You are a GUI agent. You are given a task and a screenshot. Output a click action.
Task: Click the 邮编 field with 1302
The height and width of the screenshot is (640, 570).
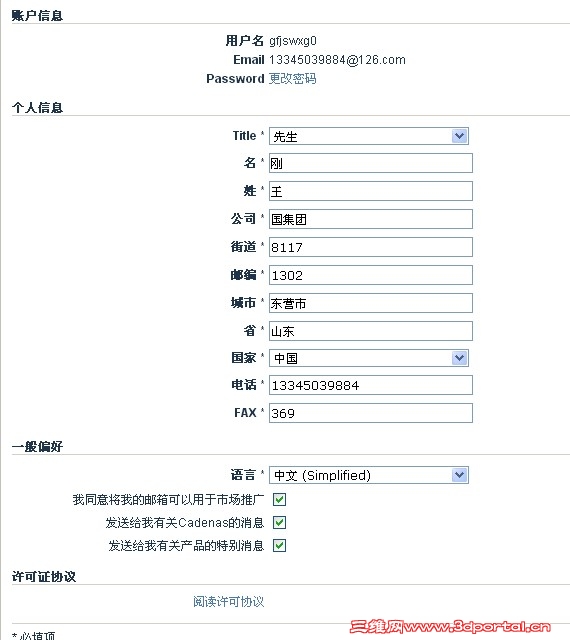[x=371, y=275]
